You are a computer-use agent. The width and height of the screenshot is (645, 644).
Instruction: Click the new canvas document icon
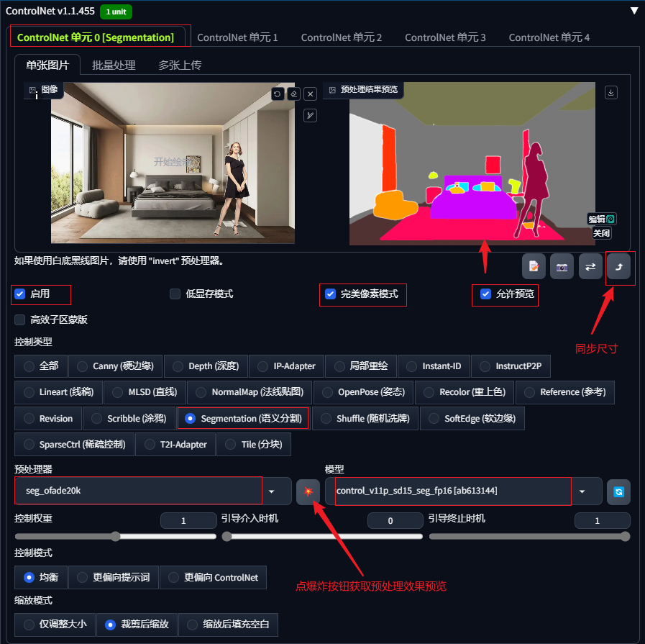[x=534, y=266]
